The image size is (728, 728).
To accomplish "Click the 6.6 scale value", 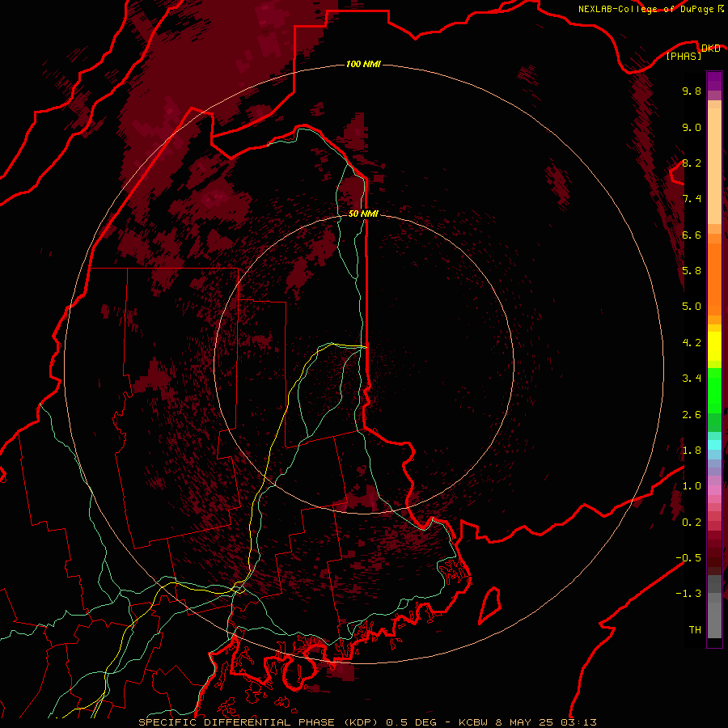I will click(x=692, y=235).
